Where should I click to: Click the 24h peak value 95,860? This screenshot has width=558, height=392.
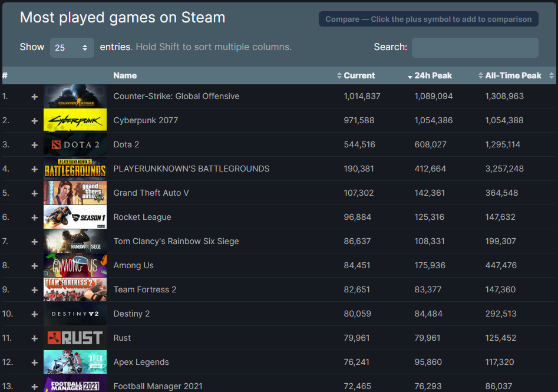(x=428, y=362)
